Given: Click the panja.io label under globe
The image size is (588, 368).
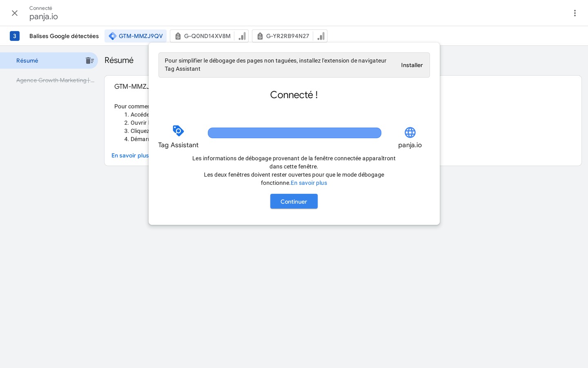Looking at the screenshot, I should coord(410,145).
